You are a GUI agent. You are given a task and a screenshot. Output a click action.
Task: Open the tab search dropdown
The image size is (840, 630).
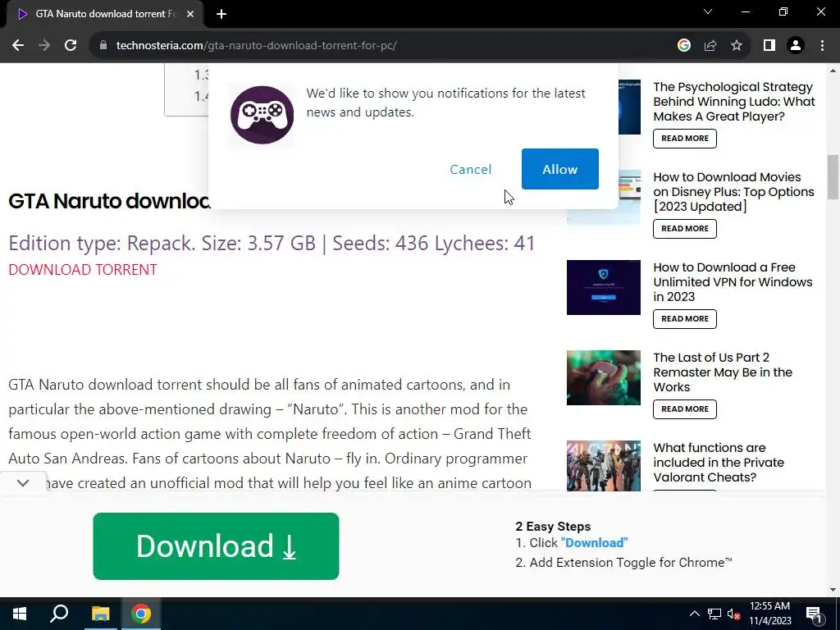[708, 11]
